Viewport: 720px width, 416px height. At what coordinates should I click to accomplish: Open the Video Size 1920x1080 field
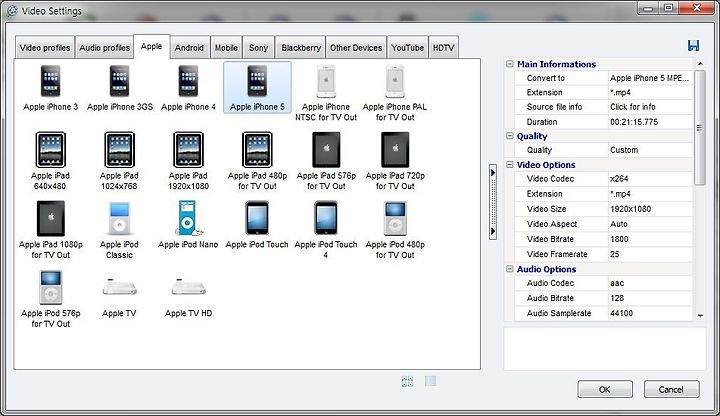point(650,209)
